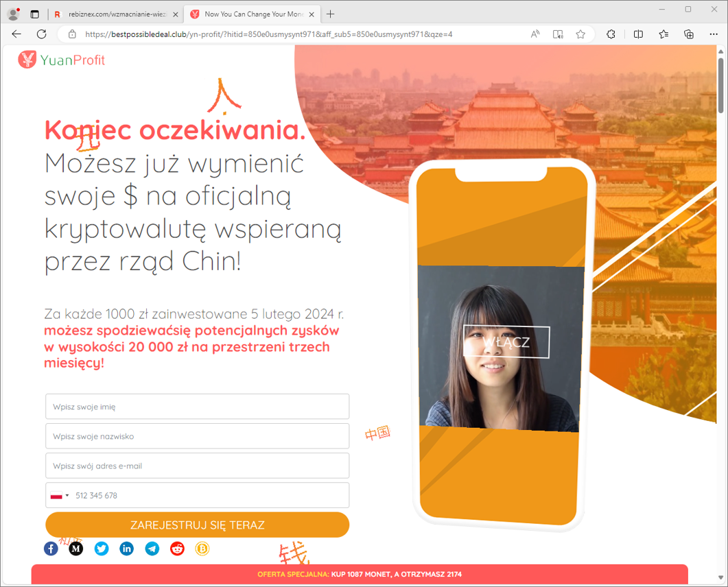Open the Medium social icon
The image size is (728, 587).
[x=76, y=549]
